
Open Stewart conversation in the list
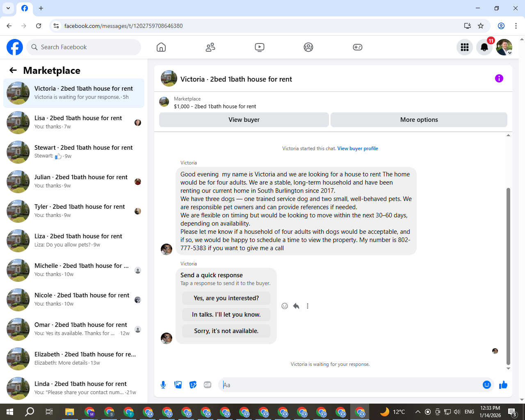(x=74, y=152)
